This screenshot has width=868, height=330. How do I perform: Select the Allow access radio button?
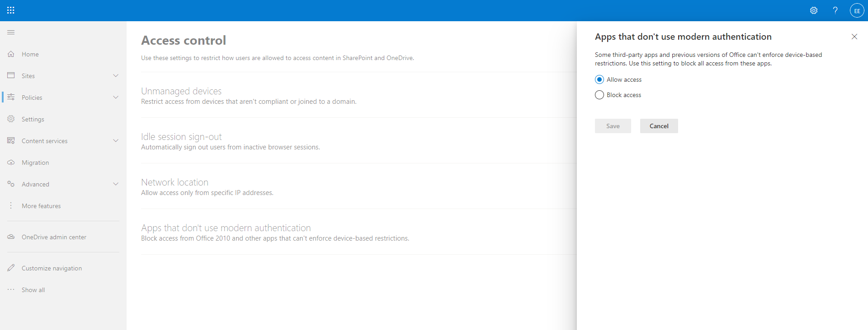(599, 80)
